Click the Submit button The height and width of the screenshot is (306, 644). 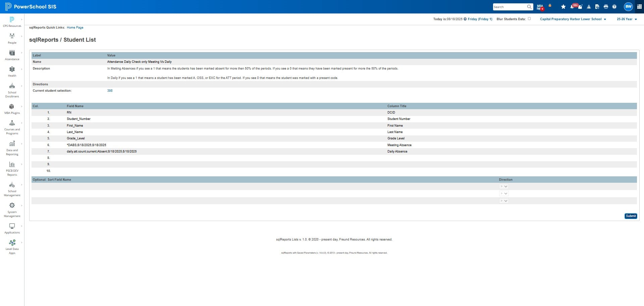click(x=631, y=216)
